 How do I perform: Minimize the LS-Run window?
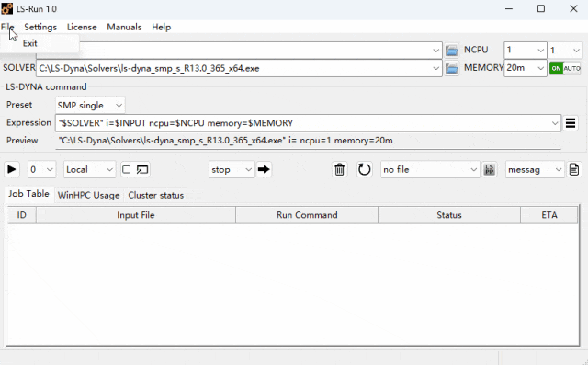(508, 8)
